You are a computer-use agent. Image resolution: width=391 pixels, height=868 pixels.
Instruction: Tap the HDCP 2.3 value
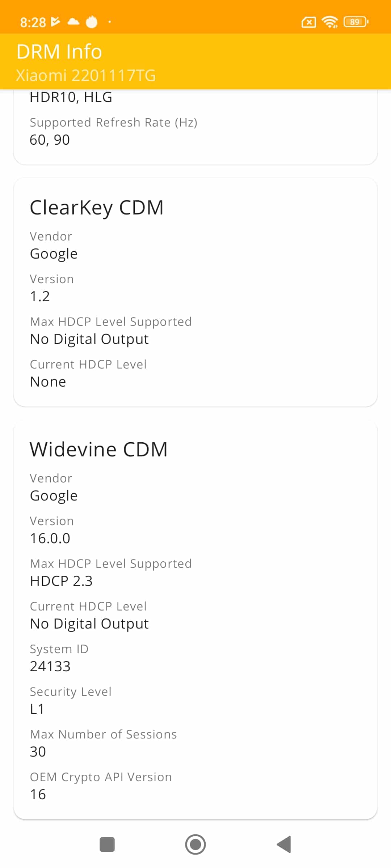click(x=61, y=581)
